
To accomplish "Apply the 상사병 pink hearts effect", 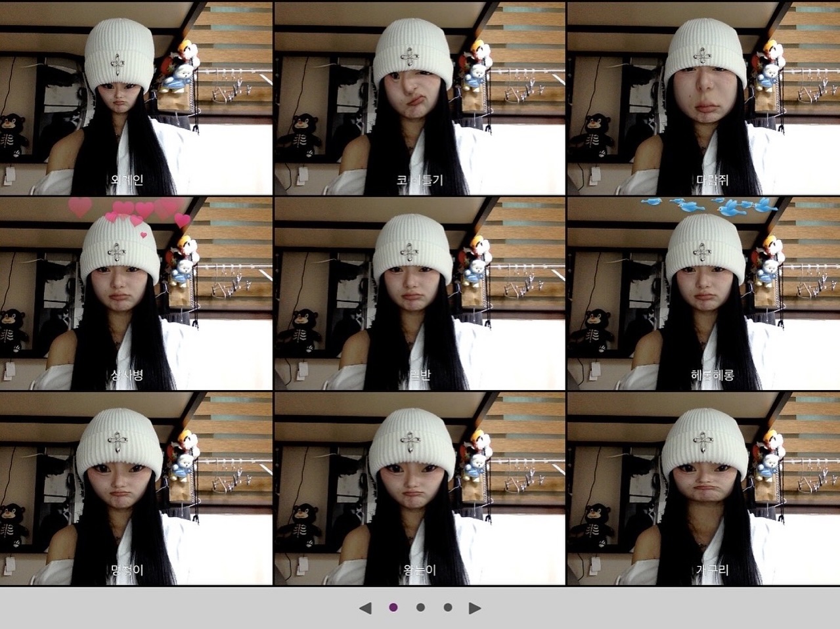I will (x=136, y=293).
